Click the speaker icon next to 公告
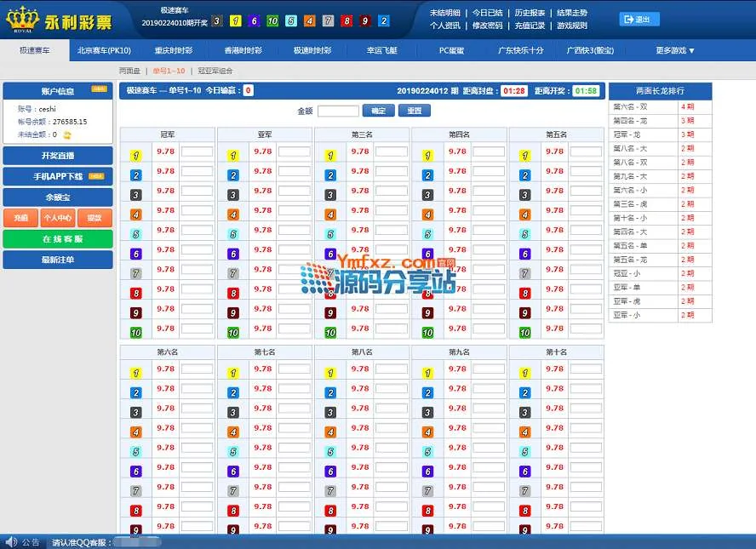The image size is (756, 549). pos(11,542)
